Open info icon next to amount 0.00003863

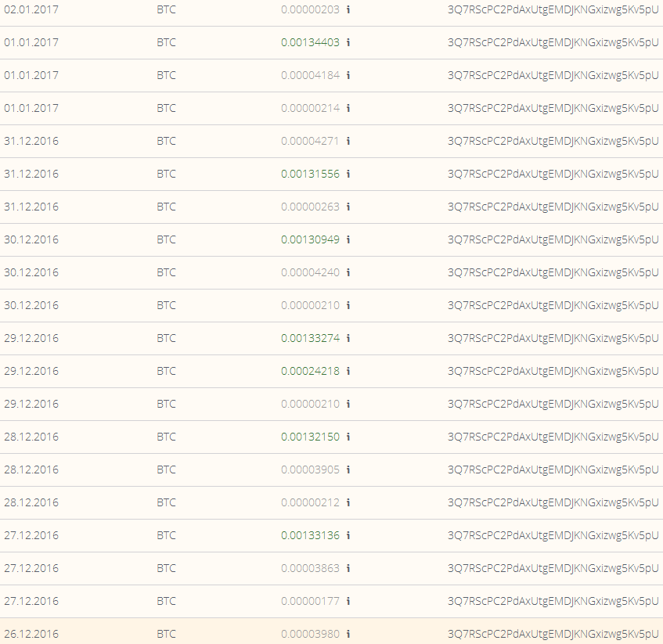coord(348,568)
